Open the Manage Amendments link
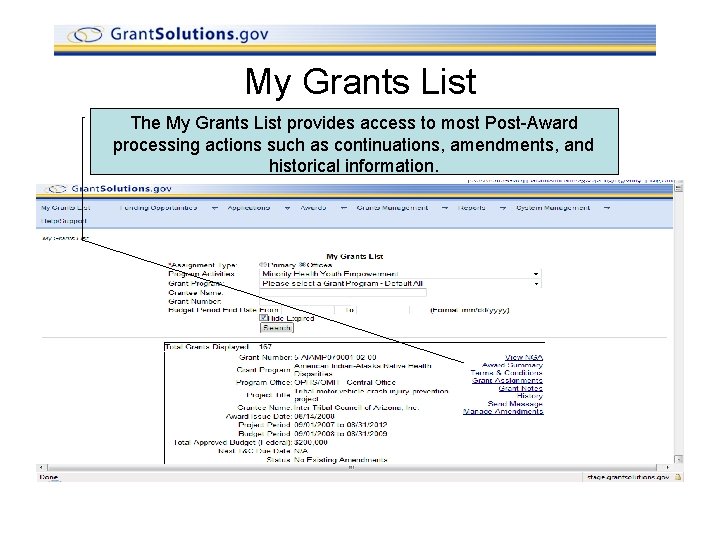This screenshot has height=540, width=720. (503, 411)
